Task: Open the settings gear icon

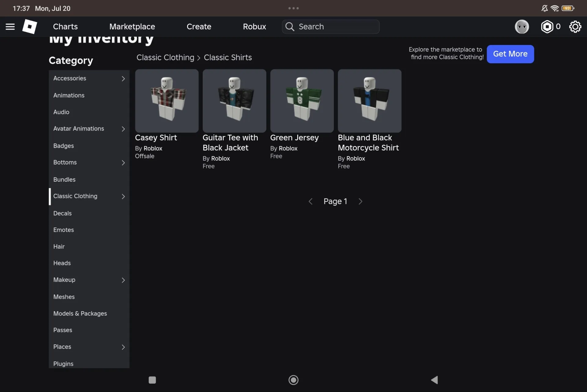Action: pyautogui.click(x=575, y=27)
